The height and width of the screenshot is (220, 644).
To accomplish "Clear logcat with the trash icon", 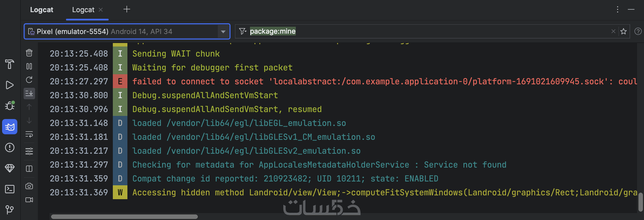I will tap(29, 53).
